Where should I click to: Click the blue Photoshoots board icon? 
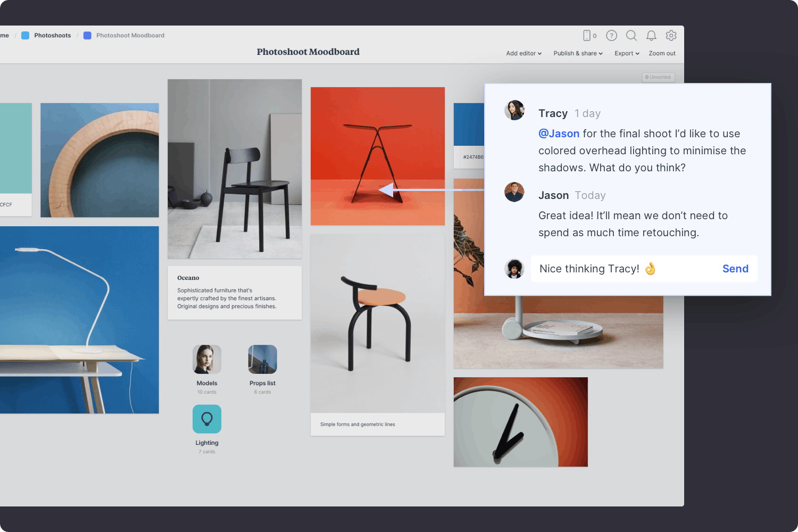click(25, 36)
